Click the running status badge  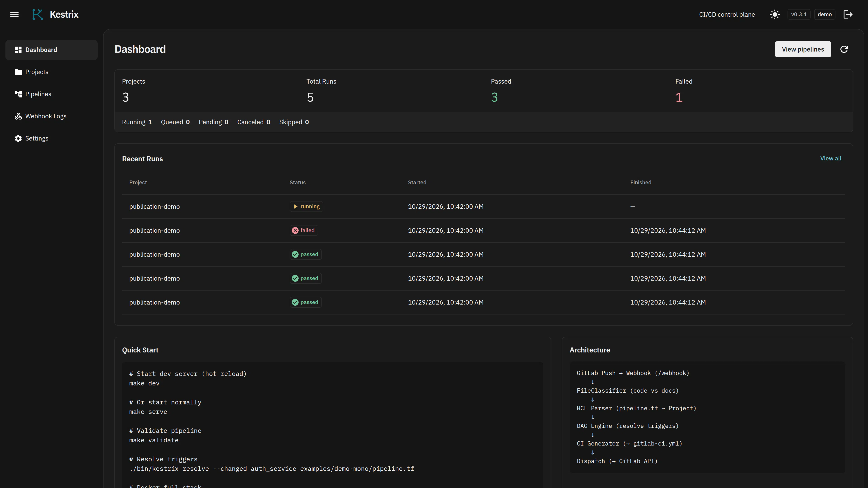(306, 206)
